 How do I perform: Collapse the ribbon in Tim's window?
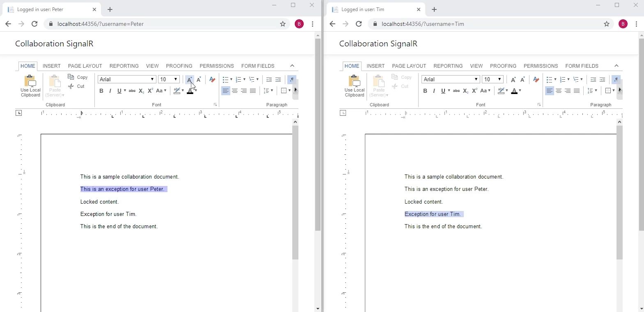click(616, 66)
